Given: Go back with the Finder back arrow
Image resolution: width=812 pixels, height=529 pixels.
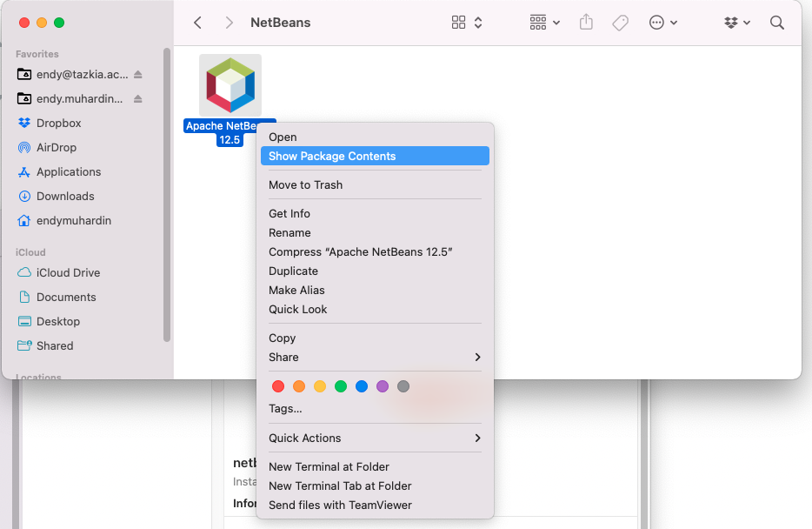Looking at the screenshot, I should pos(198,23).
